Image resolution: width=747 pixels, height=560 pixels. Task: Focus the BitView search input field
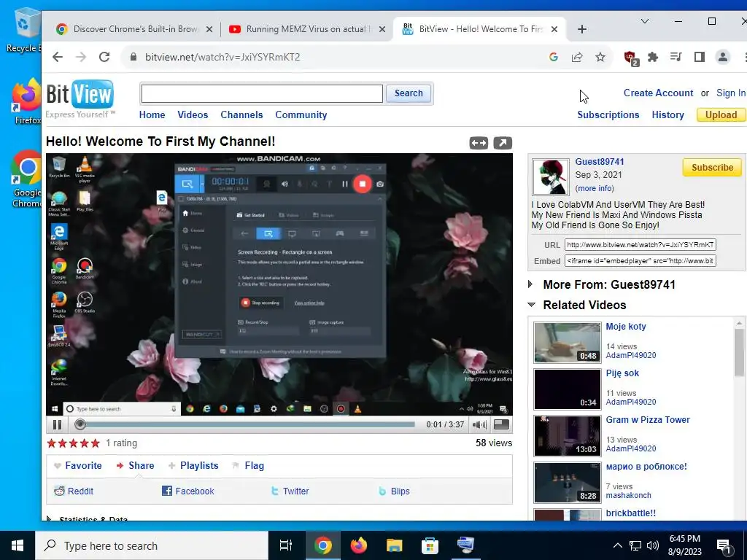(x=262, y=94)
